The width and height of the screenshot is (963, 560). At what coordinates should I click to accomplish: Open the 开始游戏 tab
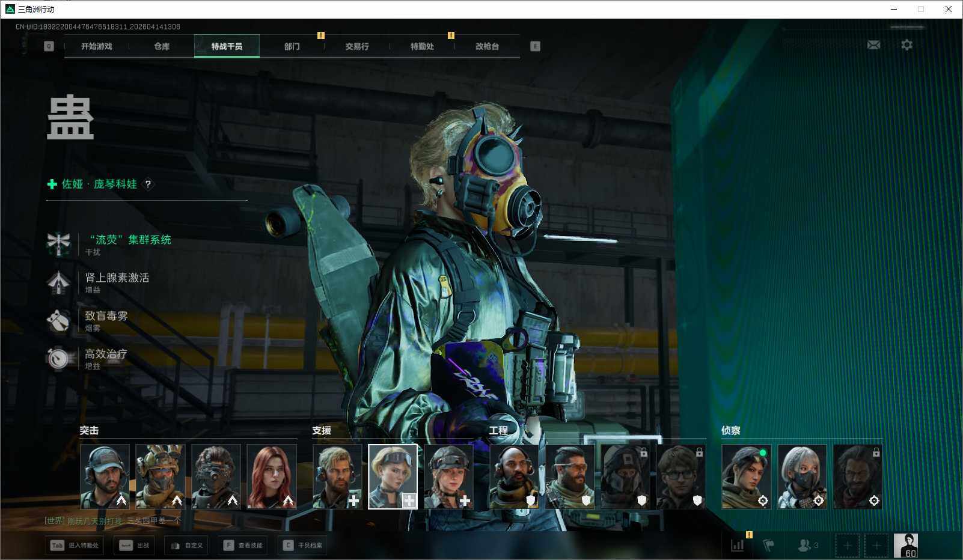[96, 46]
